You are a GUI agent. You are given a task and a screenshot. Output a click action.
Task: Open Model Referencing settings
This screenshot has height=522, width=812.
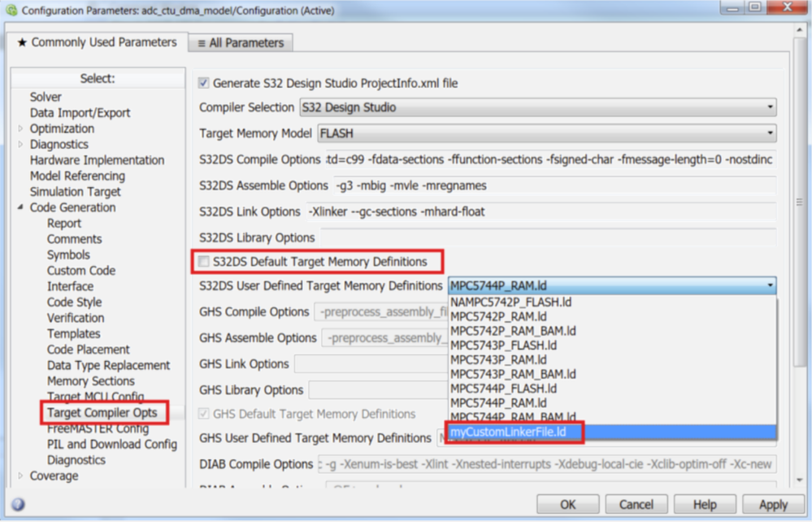tap(77, 176)
